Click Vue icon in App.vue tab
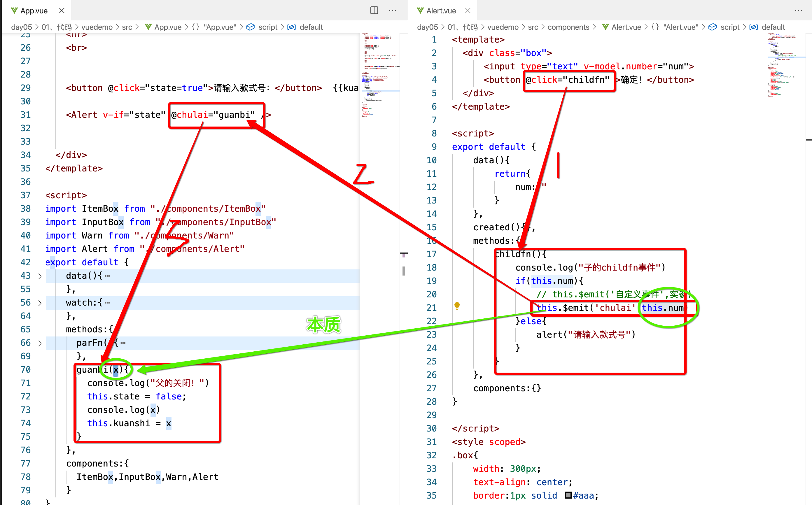Screen dimensions: 812x505 click(x=14, y=10)
